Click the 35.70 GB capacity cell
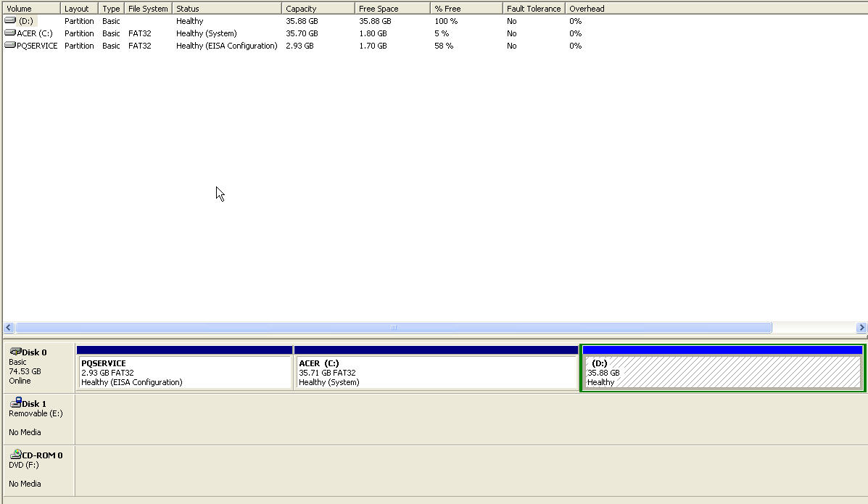Image resolution: width=868 pixels, height=504 pixels. click(302, 33)
